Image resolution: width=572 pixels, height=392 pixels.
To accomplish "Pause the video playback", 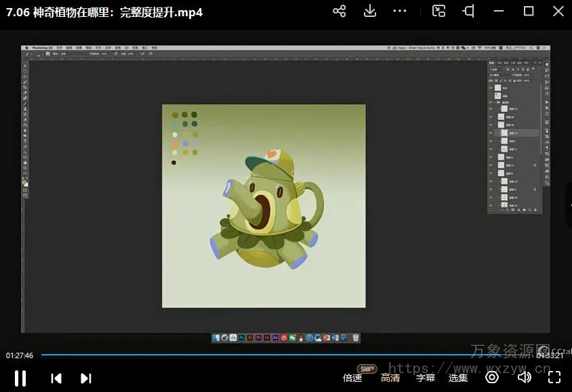I will click(20, 378).
